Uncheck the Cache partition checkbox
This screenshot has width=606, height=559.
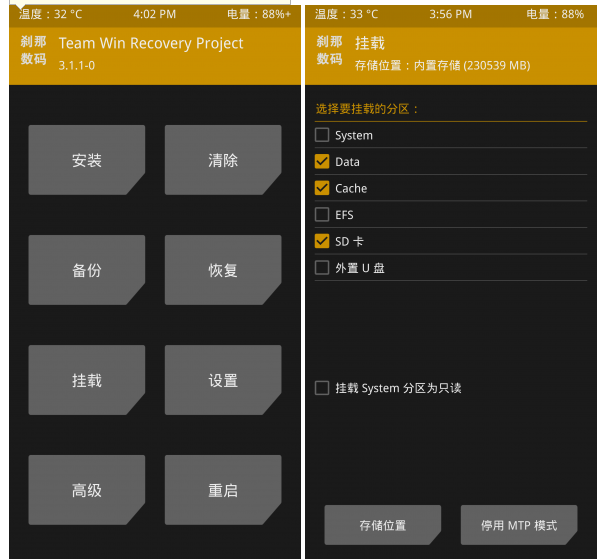(x=322, y=188)
